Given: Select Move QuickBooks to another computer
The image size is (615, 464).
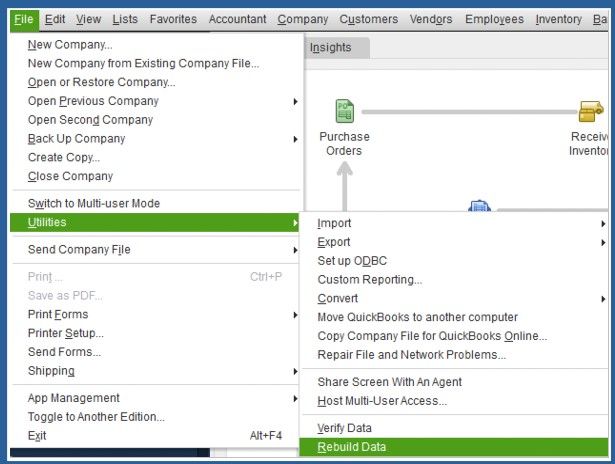Looking at the screenshot, I should pyautogui.click(x=454, y=317).
